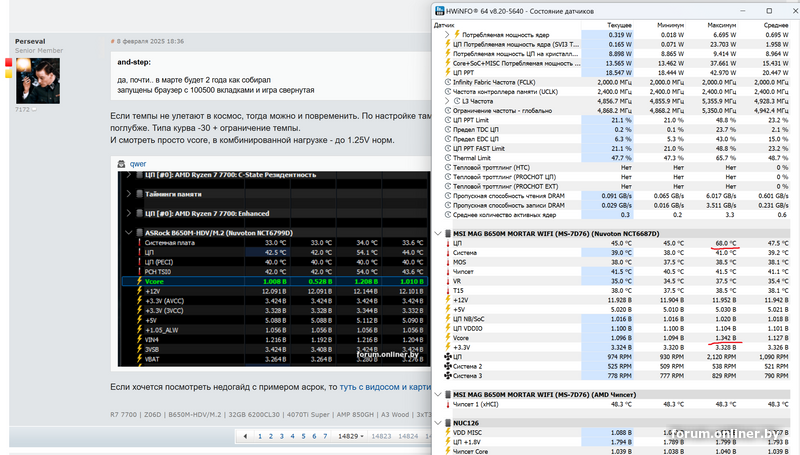The height and width of the screenshot is (455, 800).
Task: Minimize the HWiNFO window
Action: 744,11
